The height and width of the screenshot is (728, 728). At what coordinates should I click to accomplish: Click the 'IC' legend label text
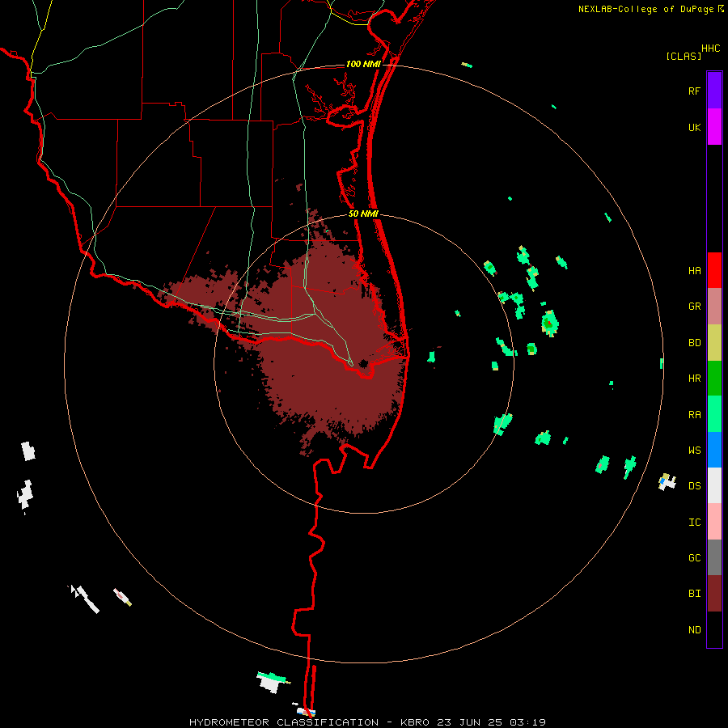click(x=694, y=522)
